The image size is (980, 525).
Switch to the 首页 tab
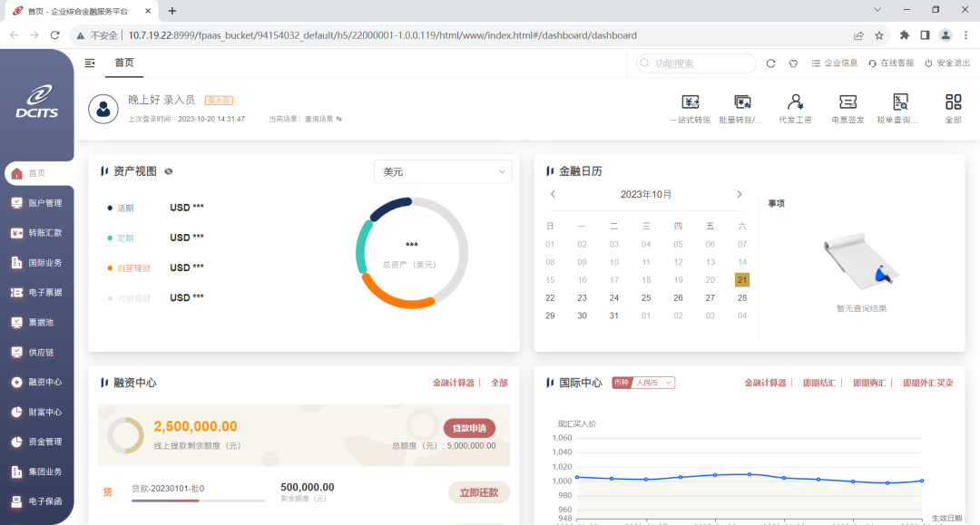click(123, 63)
